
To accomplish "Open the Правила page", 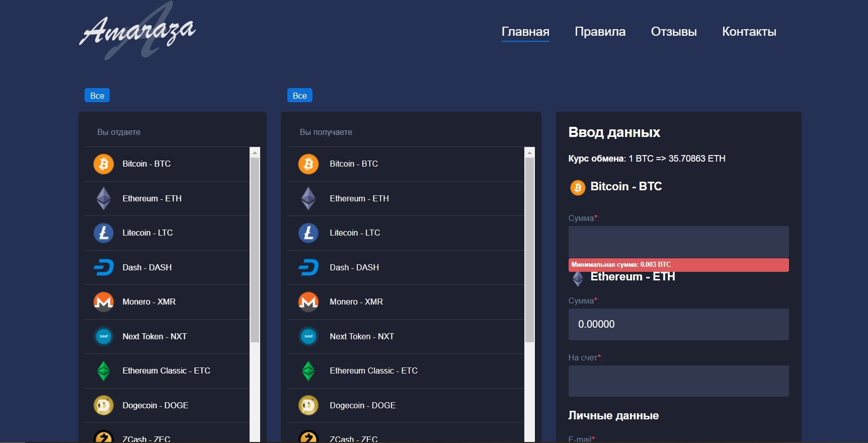I will coord(600,32).
